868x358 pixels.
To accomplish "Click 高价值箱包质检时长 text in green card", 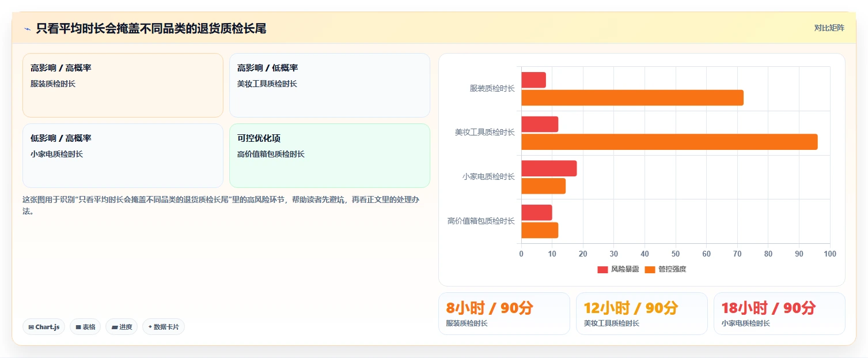I will point(271,154).
